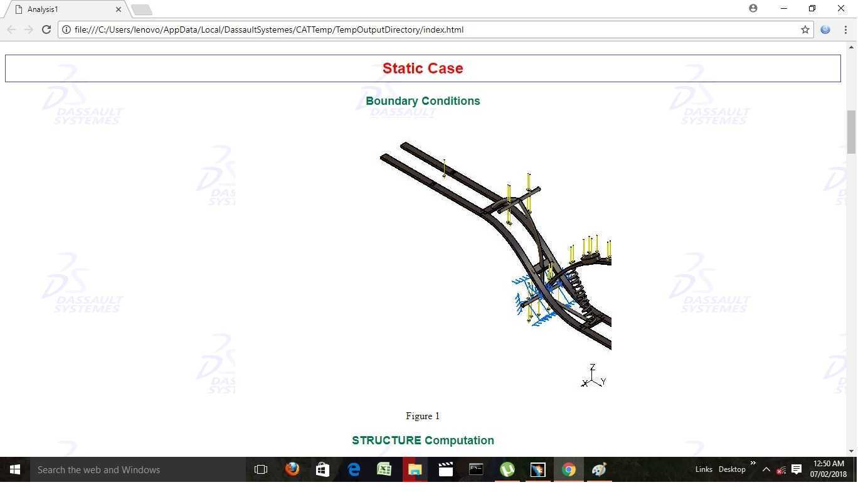This screenshot has height=497, width=868.
Task: Open the clapperboard video app on taskbar
Action: pyautogui.click(x=445, y=469)
